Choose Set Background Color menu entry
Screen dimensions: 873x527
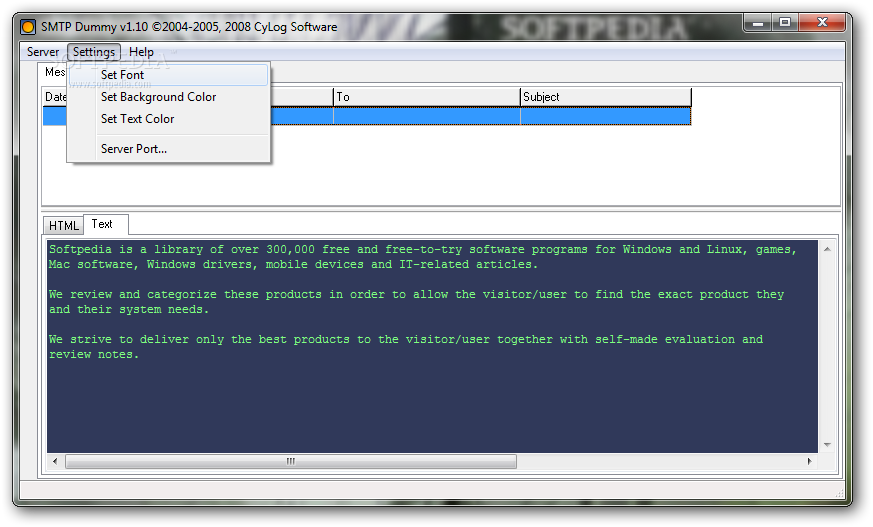point(168,97)
